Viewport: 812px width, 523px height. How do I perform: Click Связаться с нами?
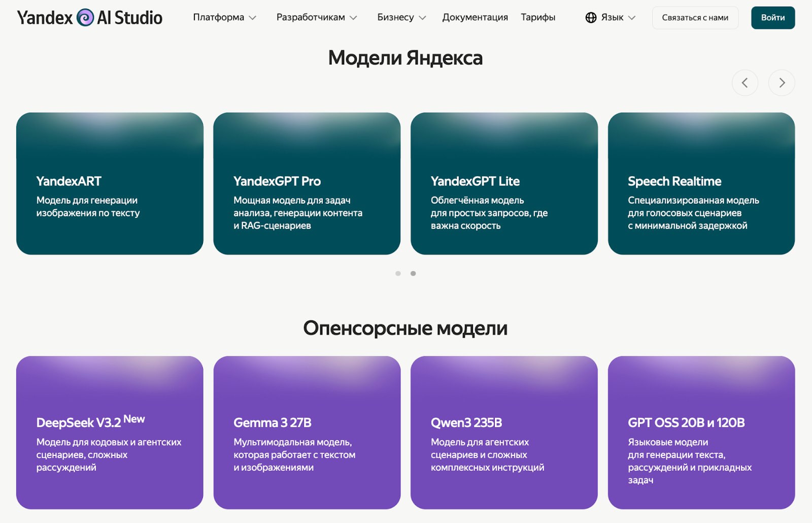click(695, 17)
